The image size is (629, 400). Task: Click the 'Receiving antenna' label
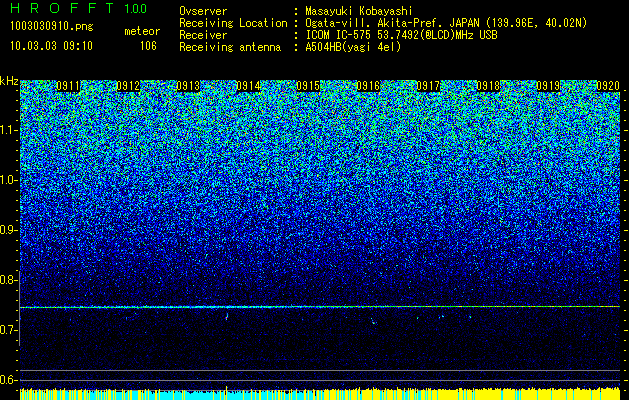coord(230,47)
